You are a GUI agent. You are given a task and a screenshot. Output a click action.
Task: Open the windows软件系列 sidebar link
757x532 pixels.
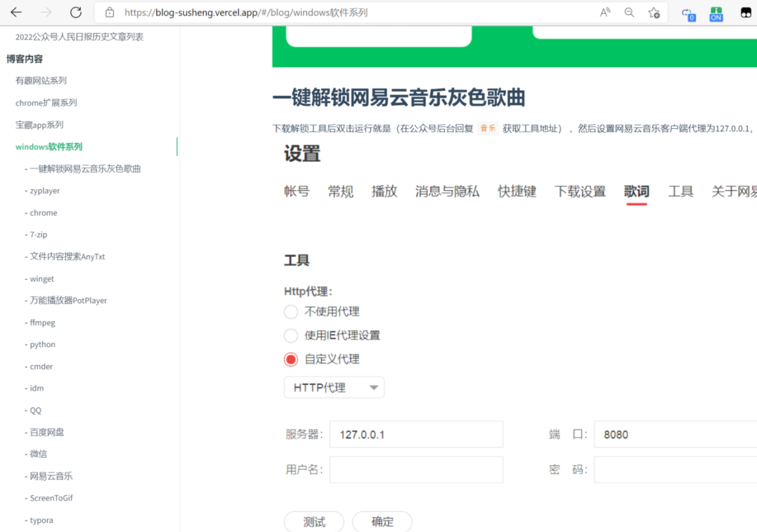point(49,146)
